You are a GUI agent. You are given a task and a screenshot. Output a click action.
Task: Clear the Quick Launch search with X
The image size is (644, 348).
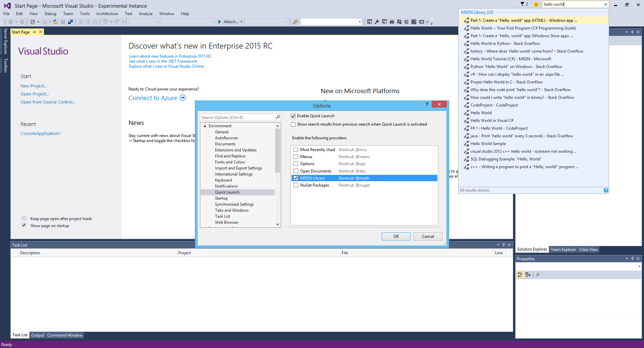605,4
